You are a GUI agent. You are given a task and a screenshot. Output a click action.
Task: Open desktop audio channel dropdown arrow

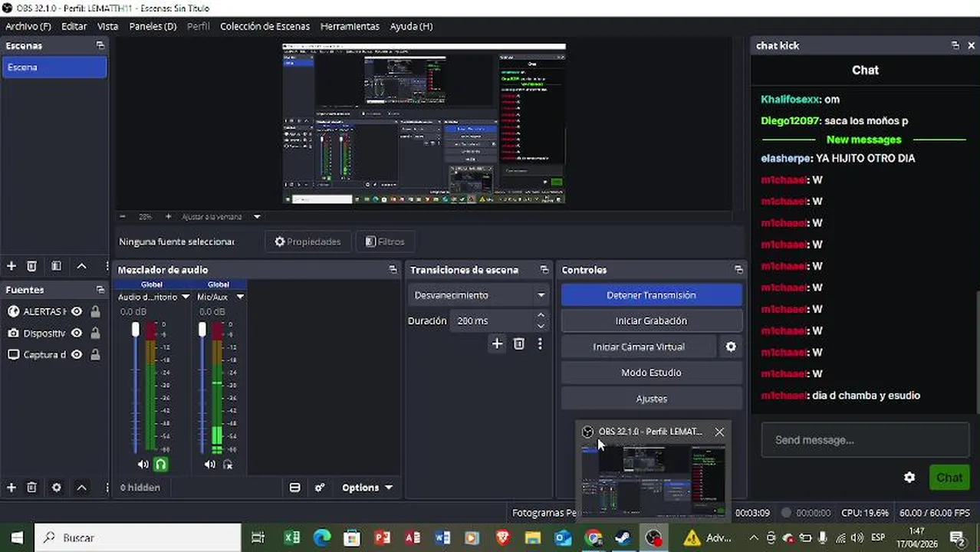(x=185, y=297)
